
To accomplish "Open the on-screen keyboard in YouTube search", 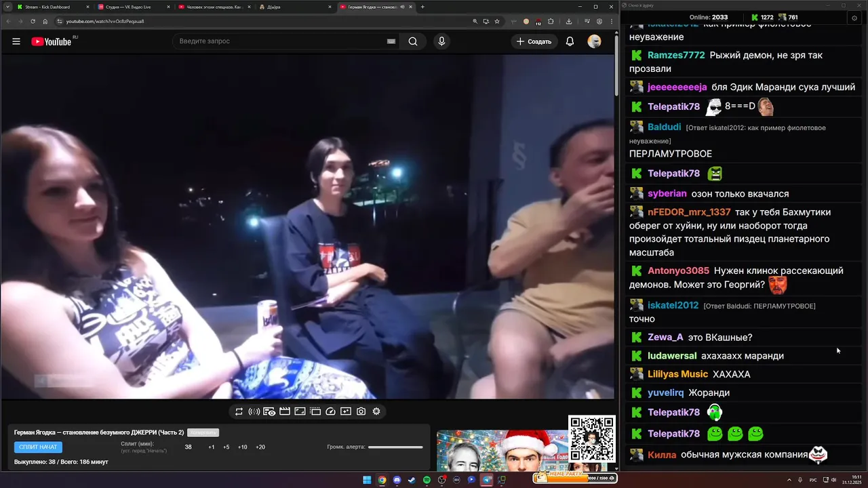I will point(391,41).
